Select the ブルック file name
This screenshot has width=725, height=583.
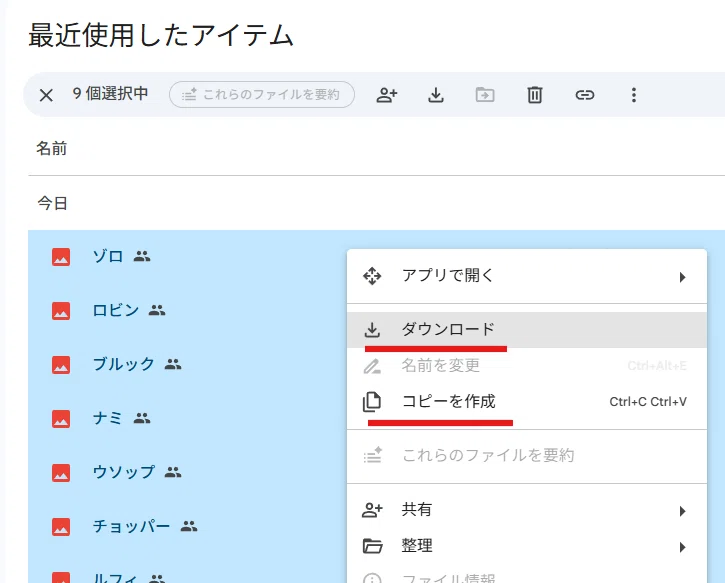(x=123, y=364)
